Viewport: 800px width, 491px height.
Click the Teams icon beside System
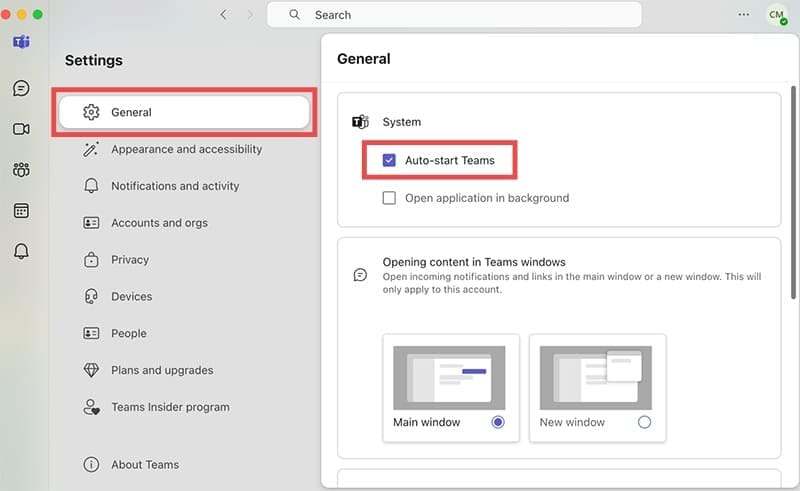click(x=360, y=121)
